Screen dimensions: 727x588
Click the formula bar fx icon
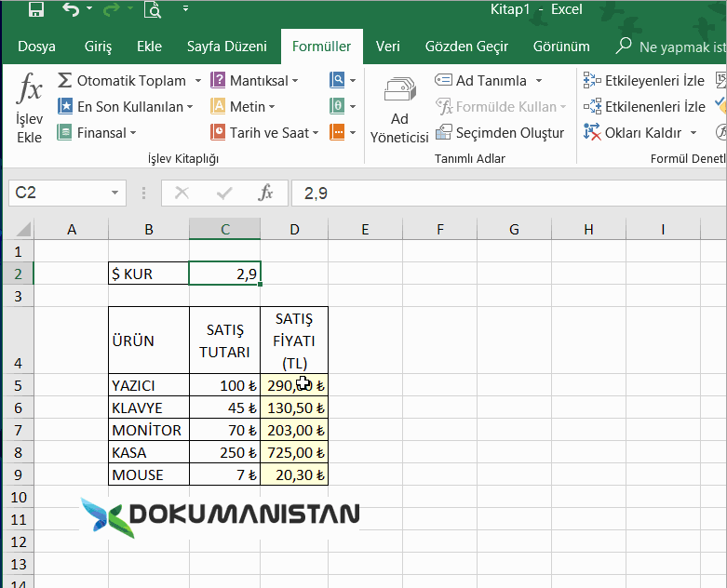pos(265,193)
